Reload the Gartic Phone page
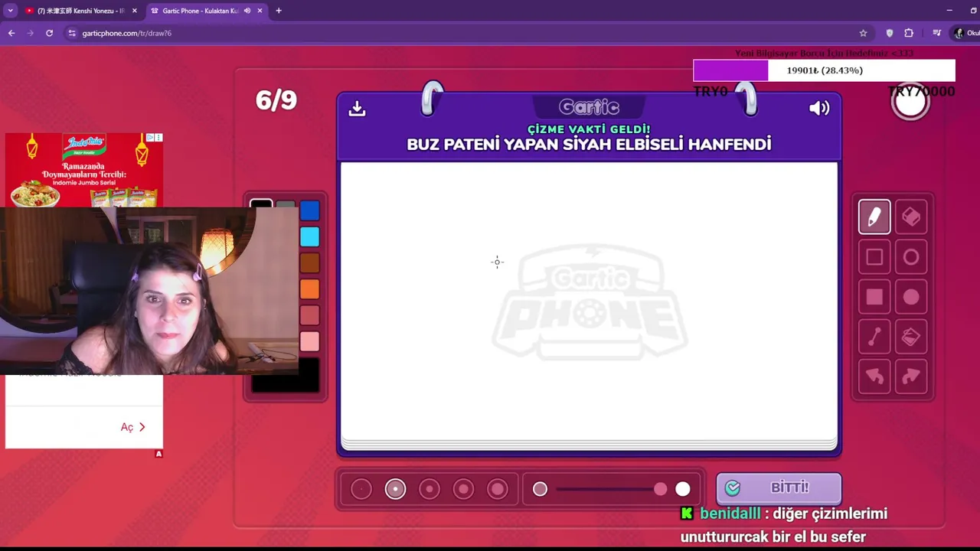The width and height of the screenshot is (980, 551). [49, 33]
